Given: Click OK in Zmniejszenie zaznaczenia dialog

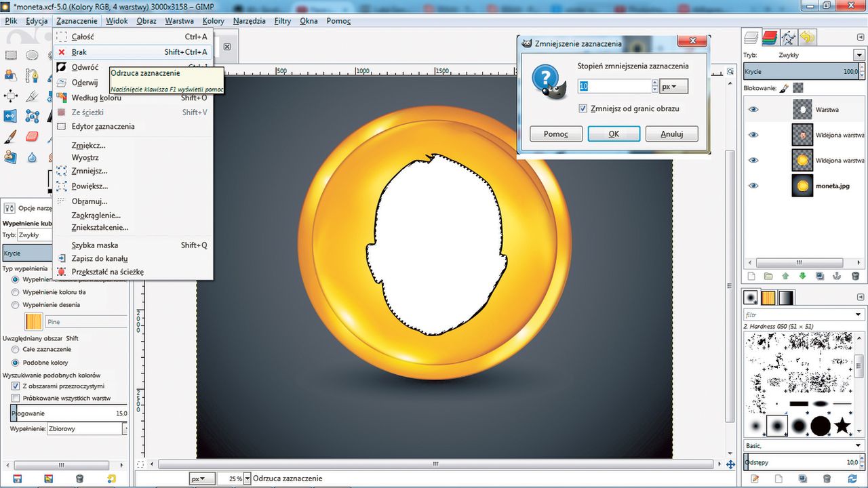Looking at the screenshot, I should (614, 134).
